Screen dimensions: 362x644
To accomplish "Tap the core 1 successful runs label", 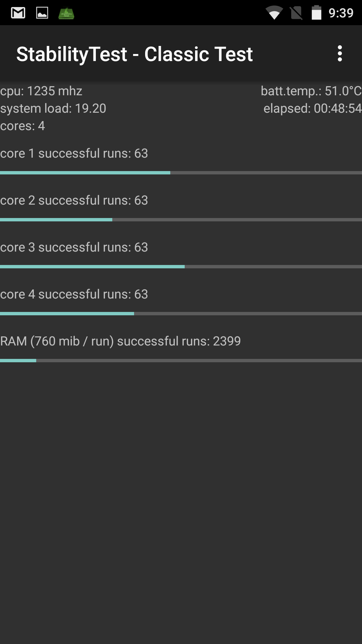I will 74,153.
